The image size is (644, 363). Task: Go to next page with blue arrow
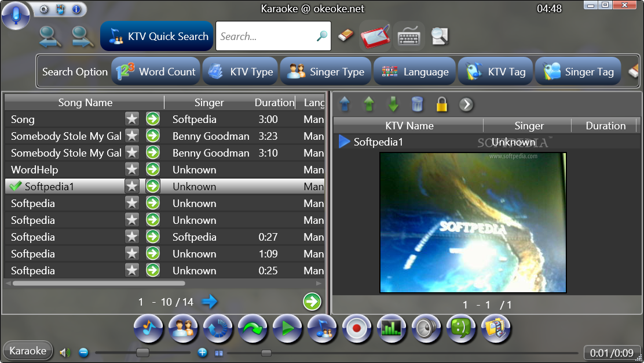coord(210,302)
